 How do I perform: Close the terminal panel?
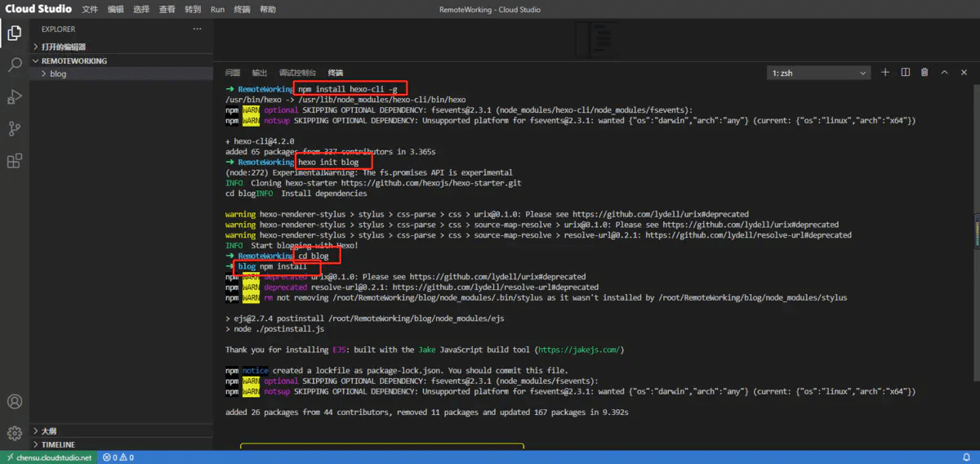click(964, 73)
